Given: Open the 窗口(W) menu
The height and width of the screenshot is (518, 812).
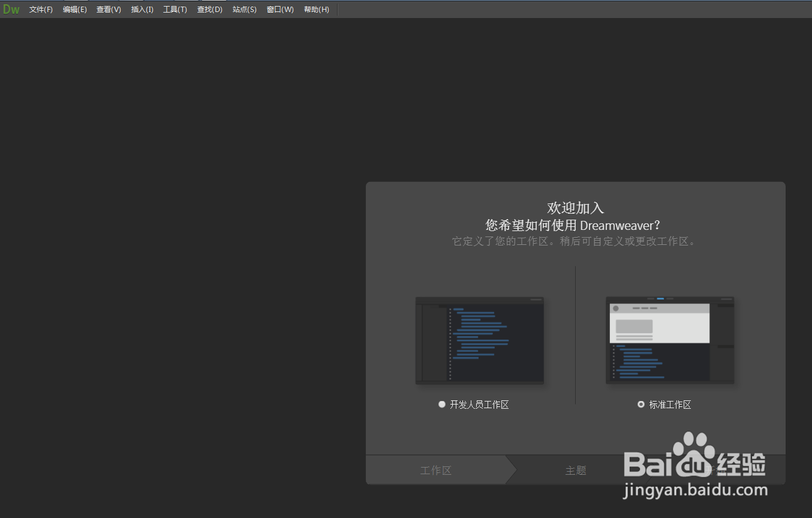Looking at the screenshot, I should pyautogui.click(x=280, y=10).
